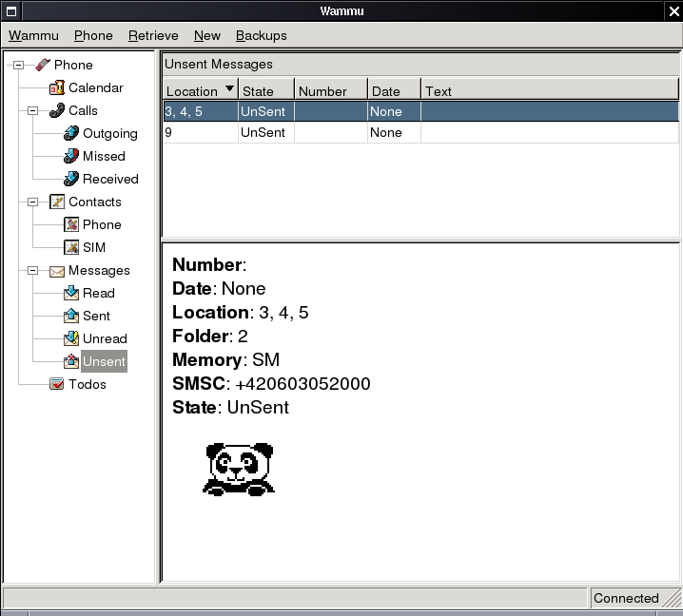Open the Phone menu
This screenshot has width=683, height=616.
(93, 35)
